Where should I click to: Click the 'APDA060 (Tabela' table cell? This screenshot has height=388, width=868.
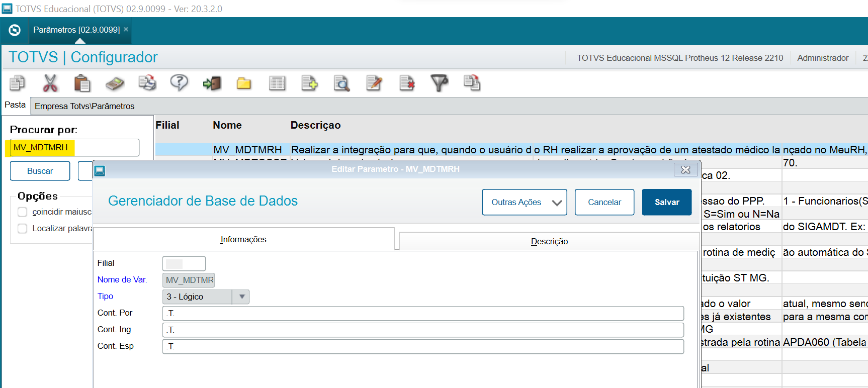pyautogui.click(x=825, y=342)
